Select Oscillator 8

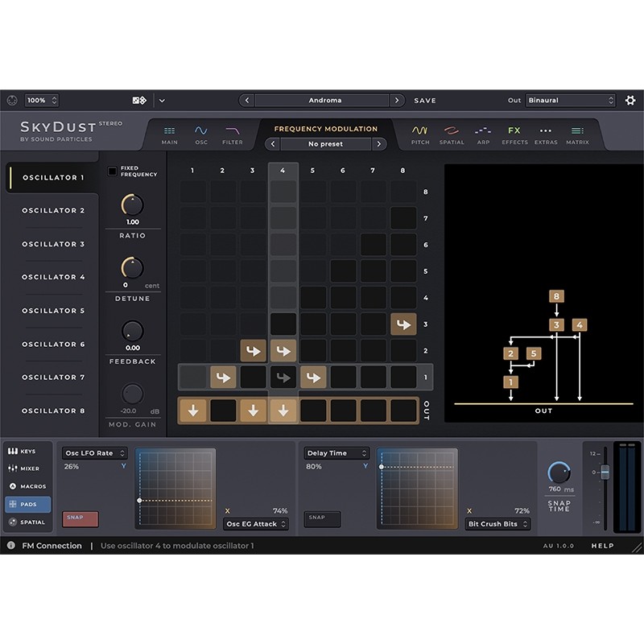pyautogui.click(x=52, y=411)
